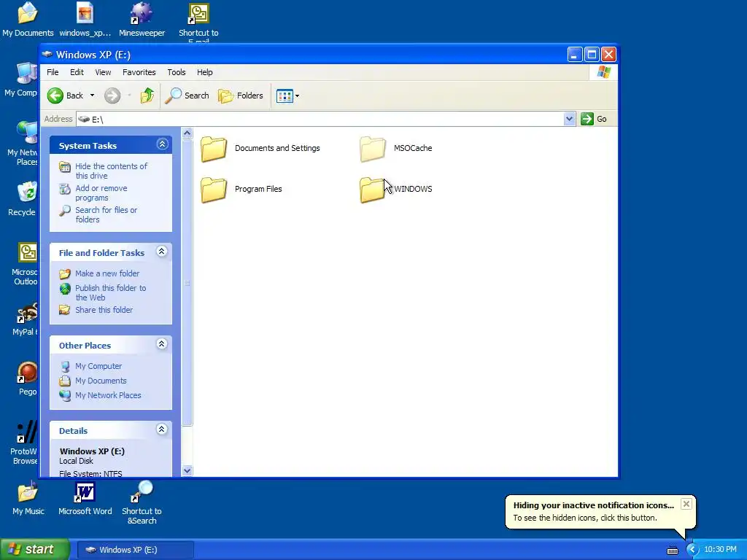
Task: Click inside the Address bar field
Action: [326, 119]
